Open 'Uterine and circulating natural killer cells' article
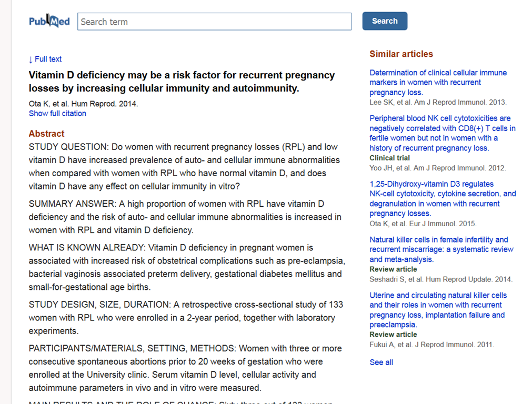532x404 pixels. pos(438,310)
